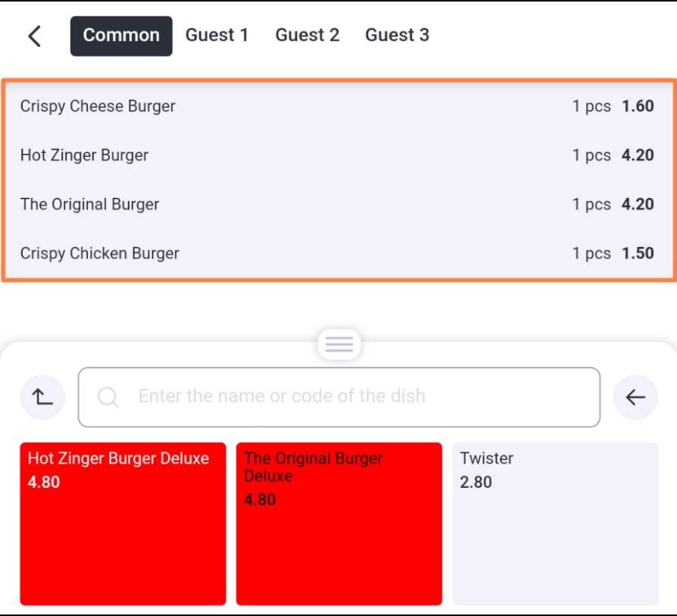Grab the panel drag handle with lines
The image size is (677, 616).
pyautogui.click(x=339, y=344)
